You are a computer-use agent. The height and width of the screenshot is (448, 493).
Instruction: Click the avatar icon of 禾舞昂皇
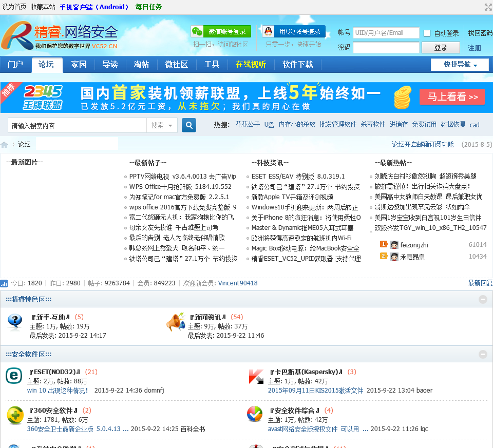click(394, 257)
